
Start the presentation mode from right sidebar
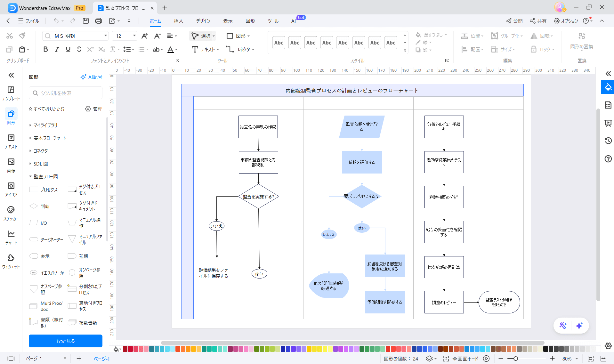pos(607,123)
